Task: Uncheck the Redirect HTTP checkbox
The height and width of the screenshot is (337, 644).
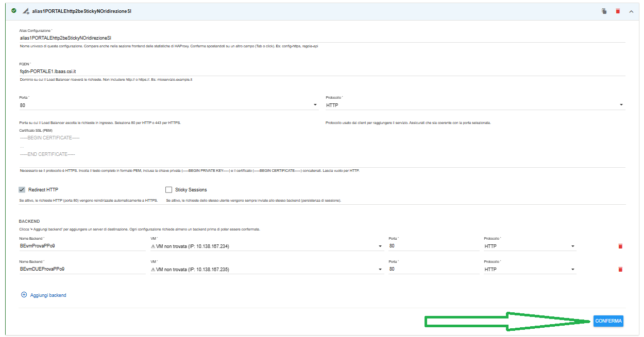Action: (22, 190)
